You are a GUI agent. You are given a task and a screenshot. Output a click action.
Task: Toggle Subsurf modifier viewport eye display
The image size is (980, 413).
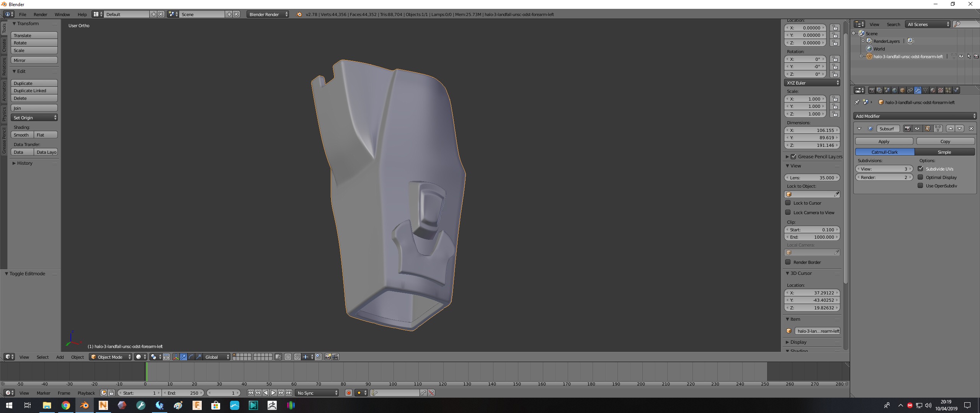pyautogui.click(x=917, y=128)
